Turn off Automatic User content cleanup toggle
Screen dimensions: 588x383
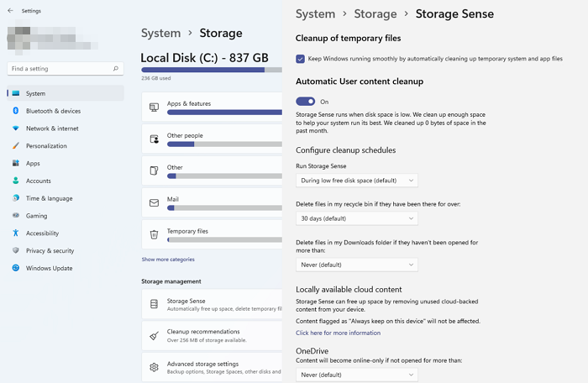tap(305, 102)
